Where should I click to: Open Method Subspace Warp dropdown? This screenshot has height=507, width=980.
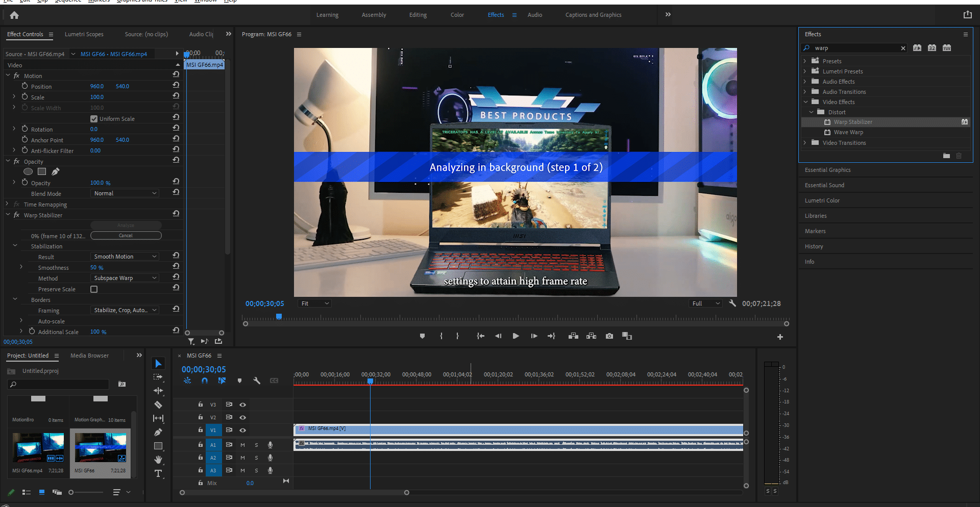(x=125, y=278)
